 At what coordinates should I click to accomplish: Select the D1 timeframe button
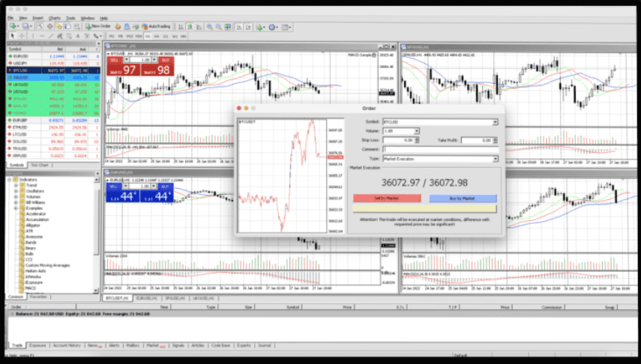(x=166, y=37)
